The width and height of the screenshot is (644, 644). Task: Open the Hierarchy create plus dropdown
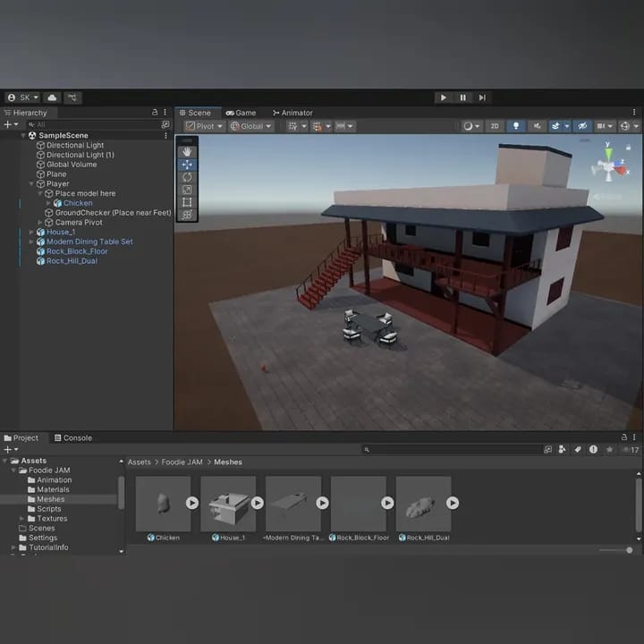(x=11, y=124)
